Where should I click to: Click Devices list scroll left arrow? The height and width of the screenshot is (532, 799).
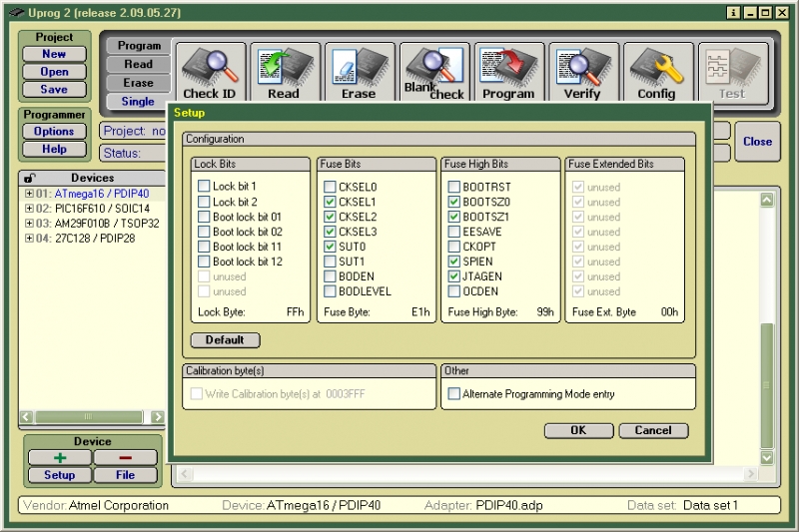click(27, 417)
